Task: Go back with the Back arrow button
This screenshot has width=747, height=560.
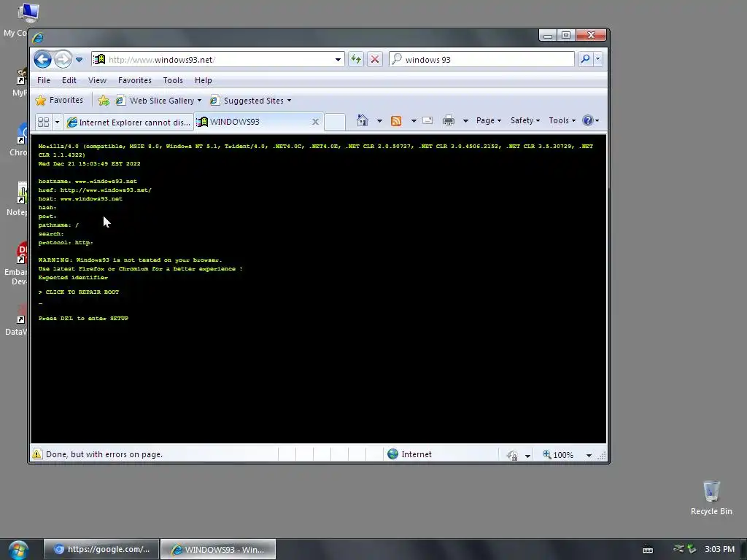Action: [42, 60]
